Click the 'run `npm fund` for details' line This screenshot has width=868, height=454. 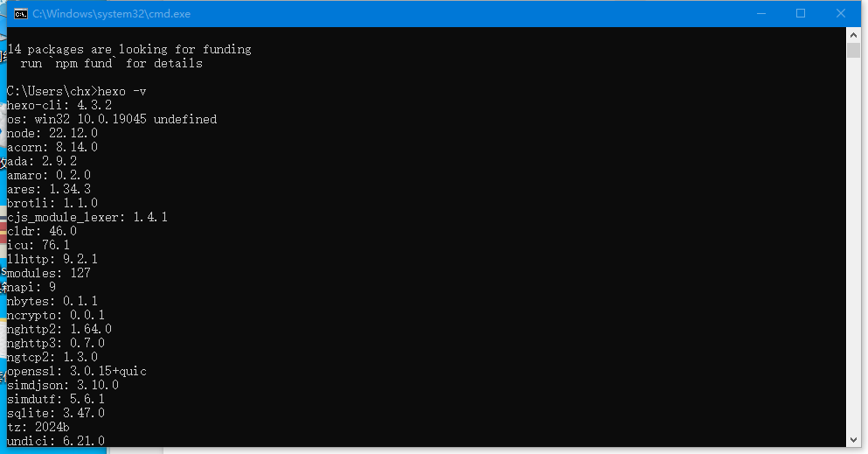(x=111, y=64)
